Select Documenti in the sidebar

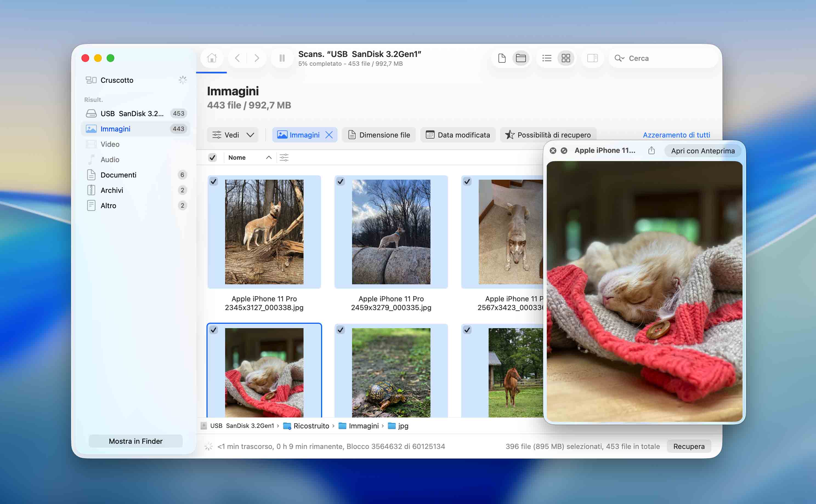[x=118, y=175]
